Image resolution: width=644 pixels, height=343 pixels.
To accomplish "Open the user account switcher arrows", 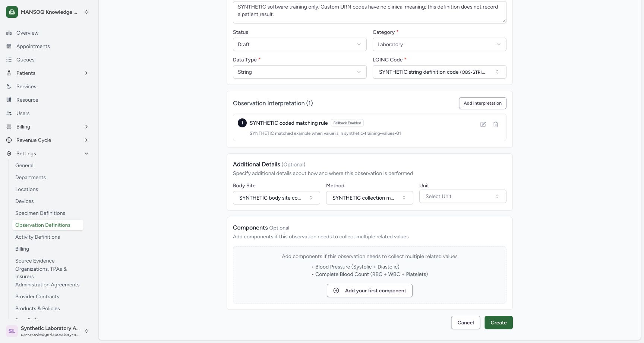I will pyautogui.click(x=86, y=331).
